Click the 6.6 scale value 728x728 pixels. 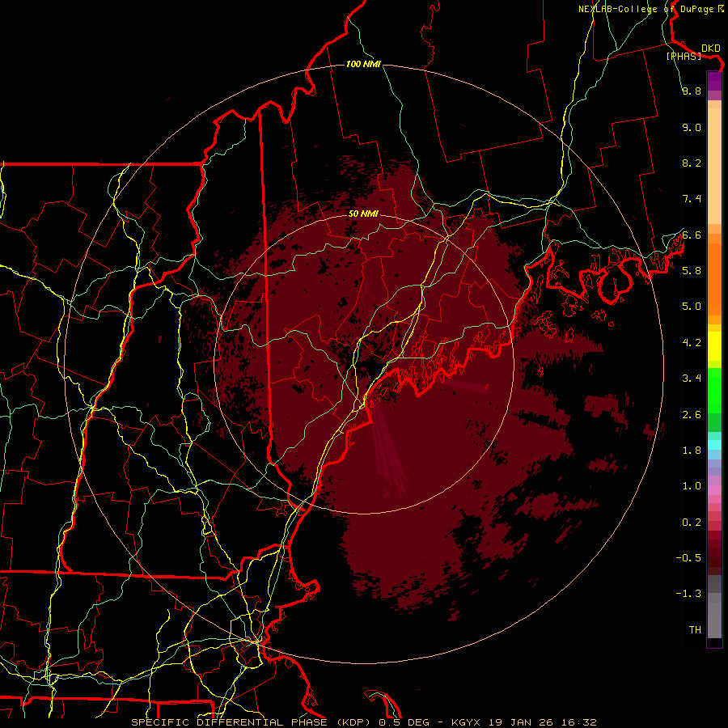(x=692, y=235)
